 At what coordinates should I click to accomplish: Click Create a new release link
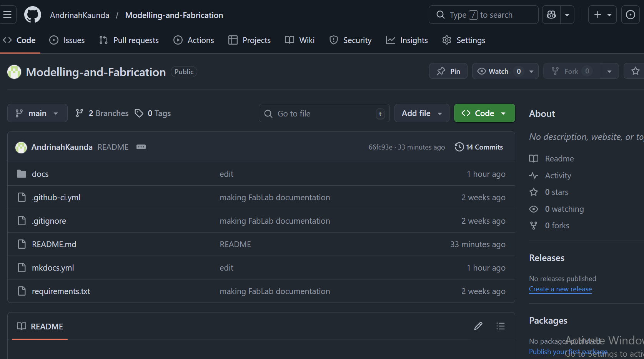[x=560, y=289]
